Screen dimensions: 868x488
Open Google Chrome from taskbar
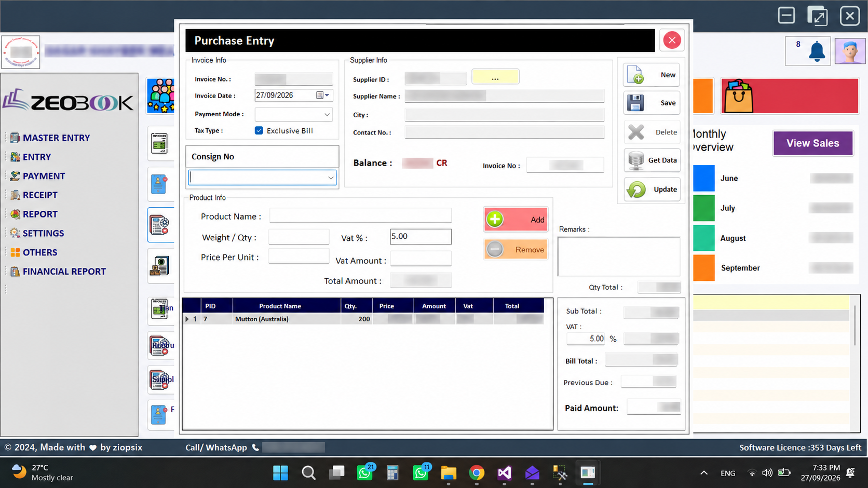point(476,473)
